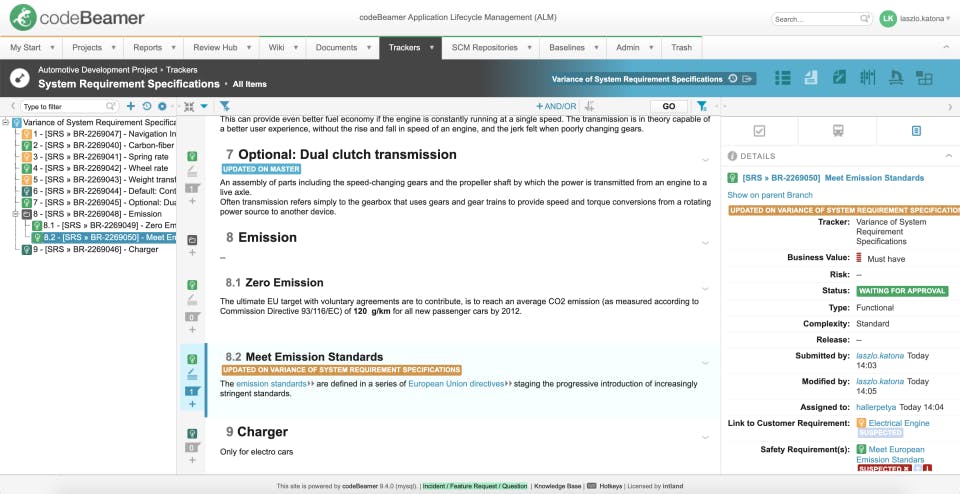Click the GO button
The height and width of the screenshot is (494, 960).
pos(669,107)
